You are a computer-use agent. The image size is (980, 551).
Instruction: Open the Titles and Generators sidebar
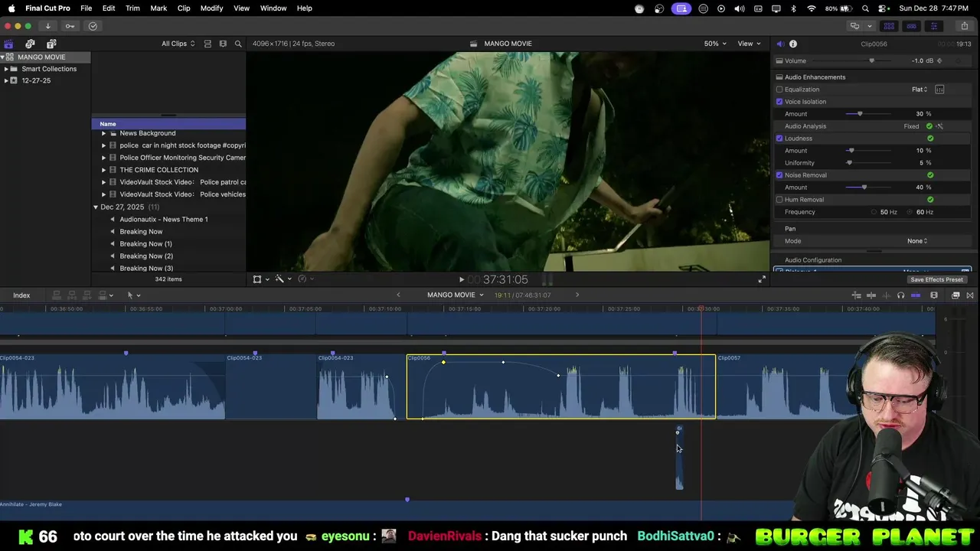click(x=51, y=44)
